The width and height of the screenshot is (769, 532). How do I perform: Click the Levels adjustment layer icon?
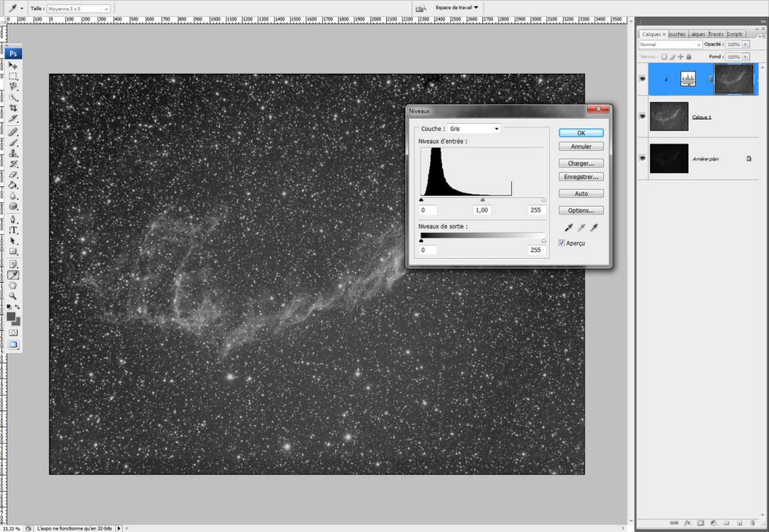coord(688,78)
